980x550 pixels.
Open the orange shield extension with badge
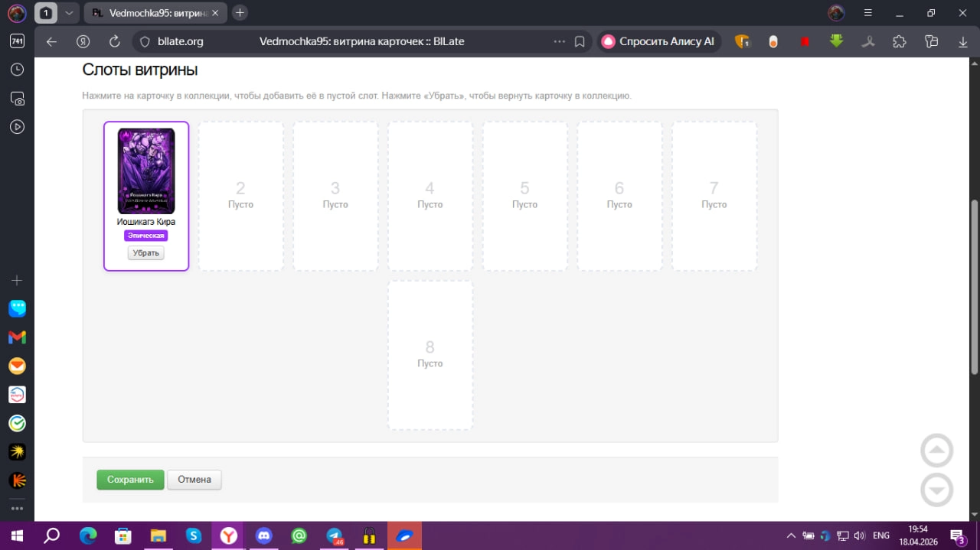pos(742,42)
